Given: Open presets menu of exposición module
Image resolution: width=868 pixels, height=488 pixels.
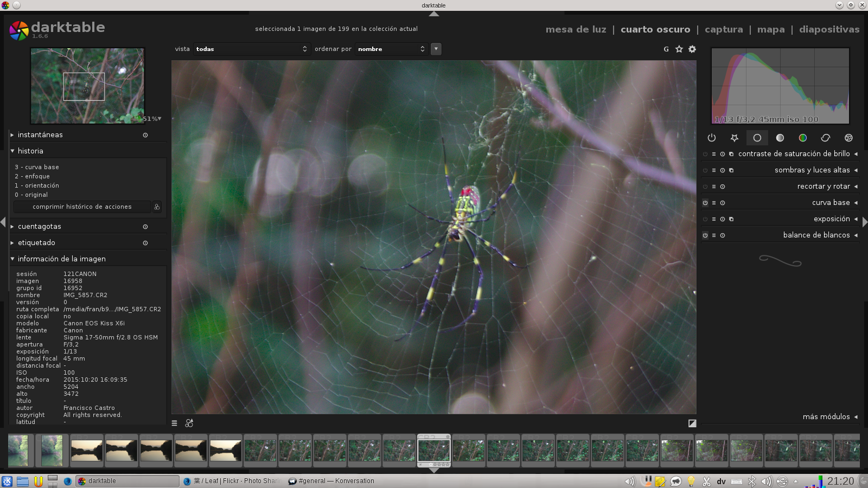Looking at the screenshot, I should (x=714, y=219).
